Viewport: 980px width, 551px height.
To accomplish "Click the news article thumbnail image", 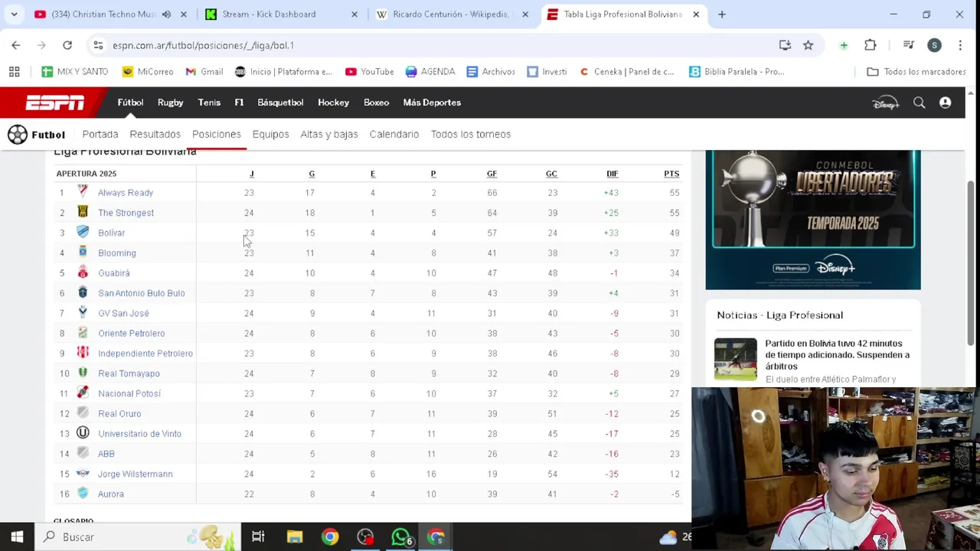I will coord(736,359).
